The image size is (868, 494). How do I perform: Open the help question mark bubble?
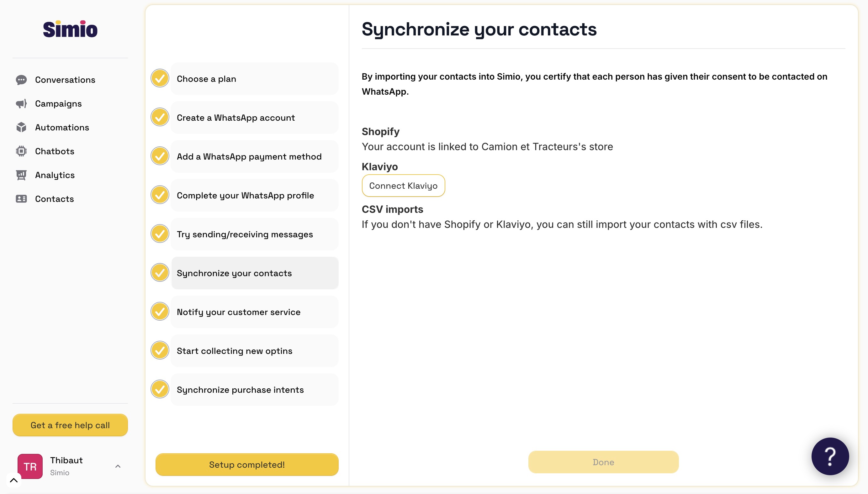[830, 456]
